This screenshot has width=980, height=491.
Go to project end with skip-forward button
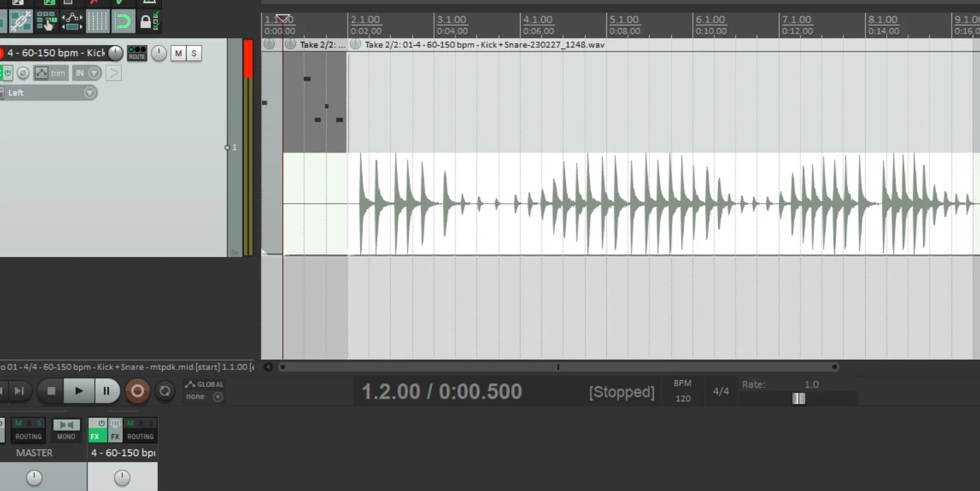pos(19,391)
